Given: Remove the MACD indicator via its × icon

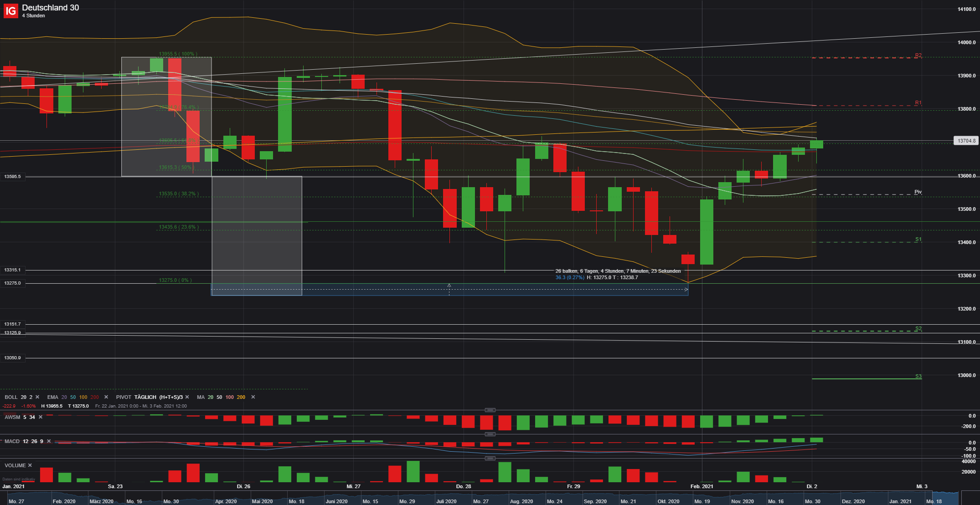Looking at the screenshot, I should pyautogui.click(x=49, y=441).
